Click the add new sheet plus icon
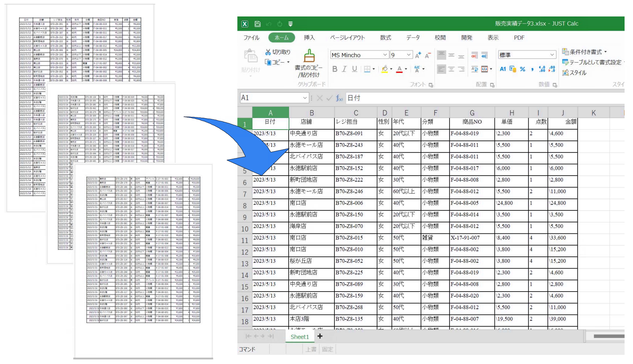The height and width of the screenshot is (364, 633). [320, 336]
